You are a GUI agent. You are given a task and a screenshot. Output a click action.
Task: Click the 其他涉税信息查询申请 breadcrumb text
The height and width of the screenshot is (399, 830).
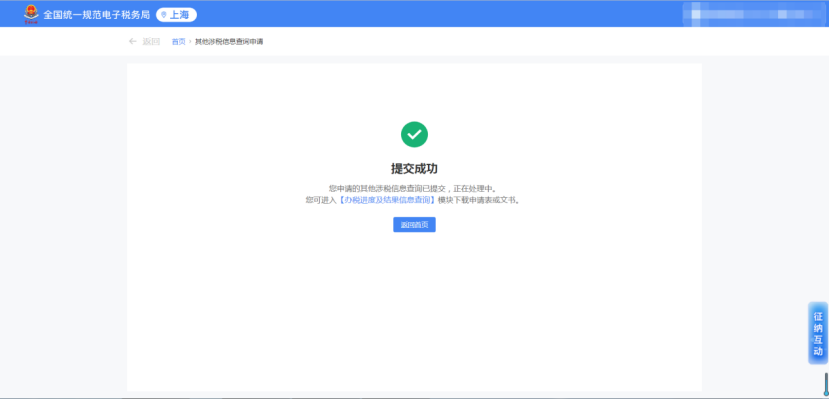229,42
